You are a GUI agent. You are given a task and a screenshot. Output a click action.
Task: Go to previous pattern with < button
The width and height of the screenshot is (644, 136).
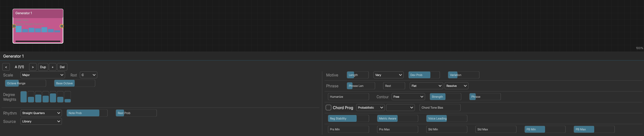(6, 67)
